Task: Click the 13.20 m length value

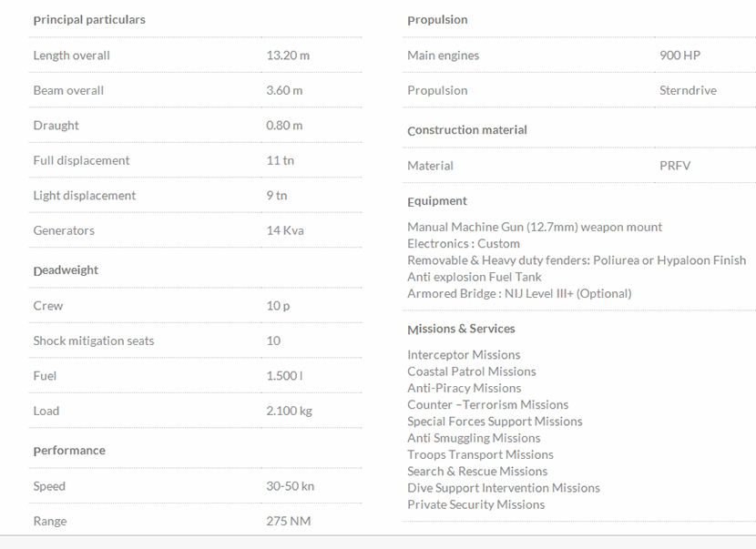Action: (x=288, y=56)
